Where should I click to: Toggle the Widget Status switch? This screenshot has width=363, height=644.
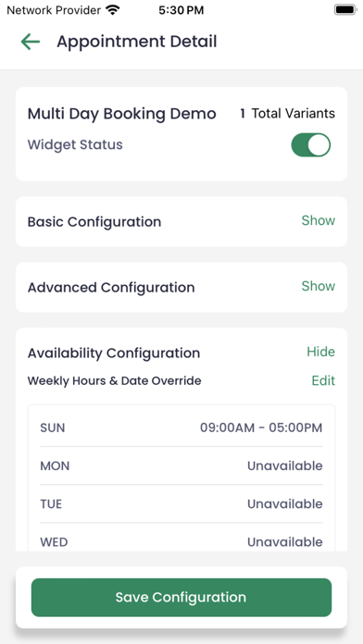coord(311,144)
